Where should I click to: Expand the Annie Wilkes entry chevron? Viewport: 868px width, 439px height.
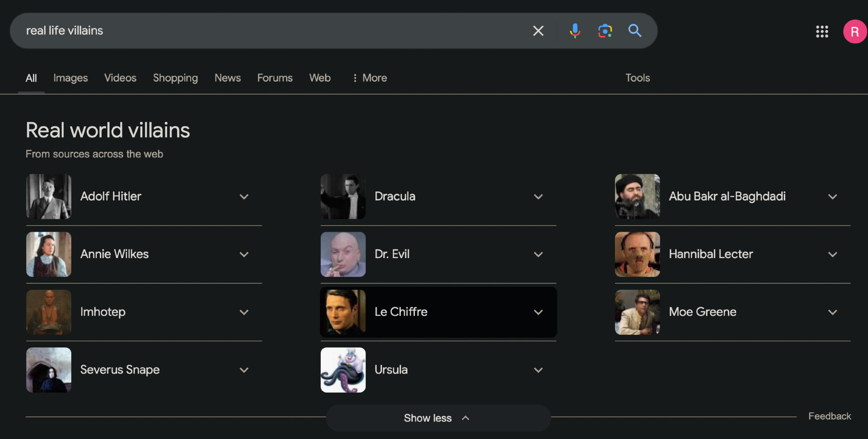coord(244,255)
